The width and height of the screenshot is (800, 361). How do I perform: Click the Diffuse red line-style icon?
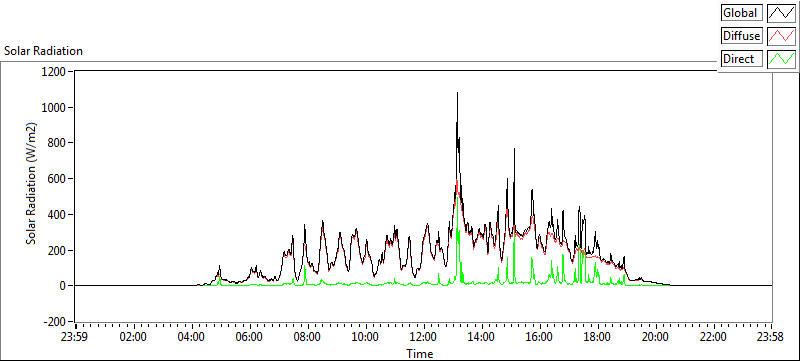coord(781,36)
